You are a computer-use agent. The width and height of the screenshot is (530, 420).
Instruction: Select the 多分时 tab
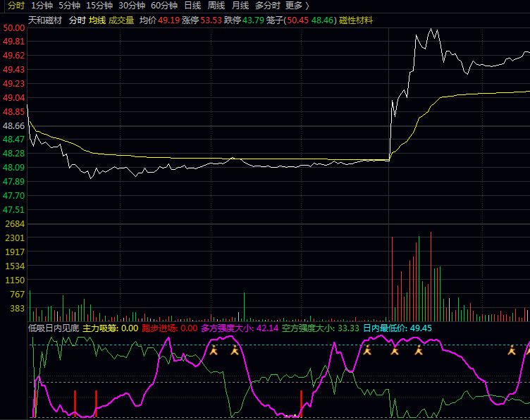click(268, 6)
